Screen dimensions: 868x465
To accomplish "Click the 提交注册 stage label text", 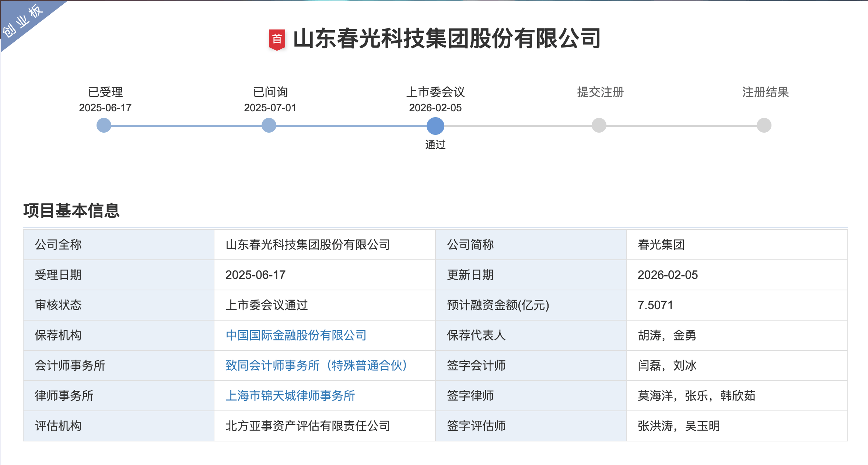I will 600,92.
